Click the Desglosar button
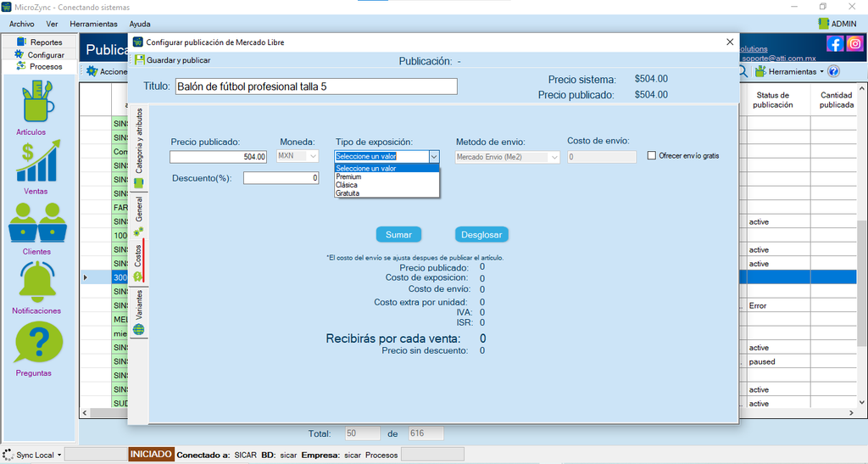This screenshot has height=464, width=868. 481,235
